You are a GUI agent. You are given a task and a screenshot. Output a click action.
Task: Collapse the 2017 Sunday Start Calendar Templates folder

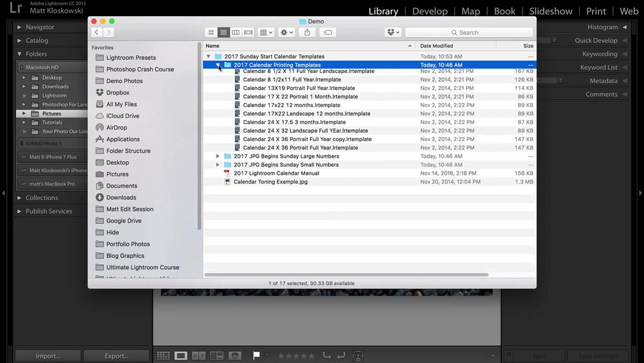pos(208,56)
